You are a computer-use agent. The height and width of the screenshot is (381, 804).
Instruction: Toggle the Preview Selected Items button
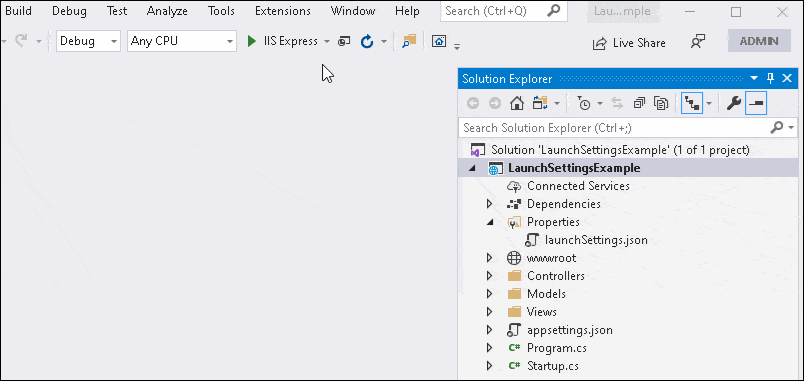point(756,104)
